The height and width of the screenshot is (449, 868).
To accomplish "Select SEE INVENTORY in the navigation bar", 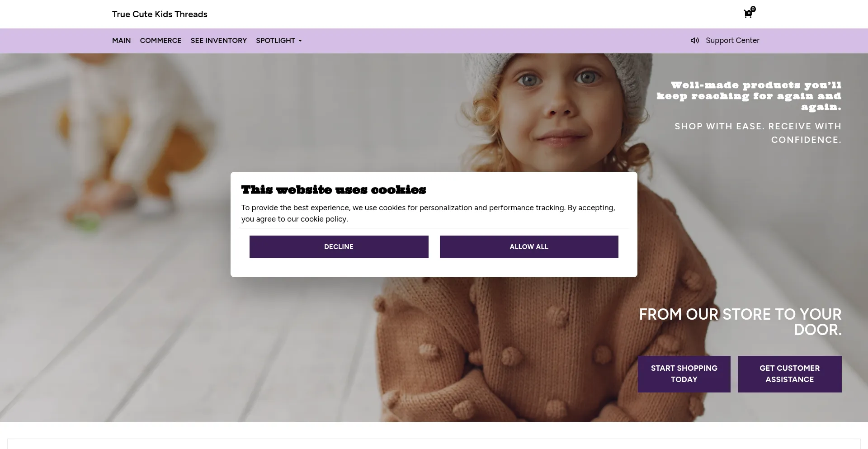I will click(219, 41).
